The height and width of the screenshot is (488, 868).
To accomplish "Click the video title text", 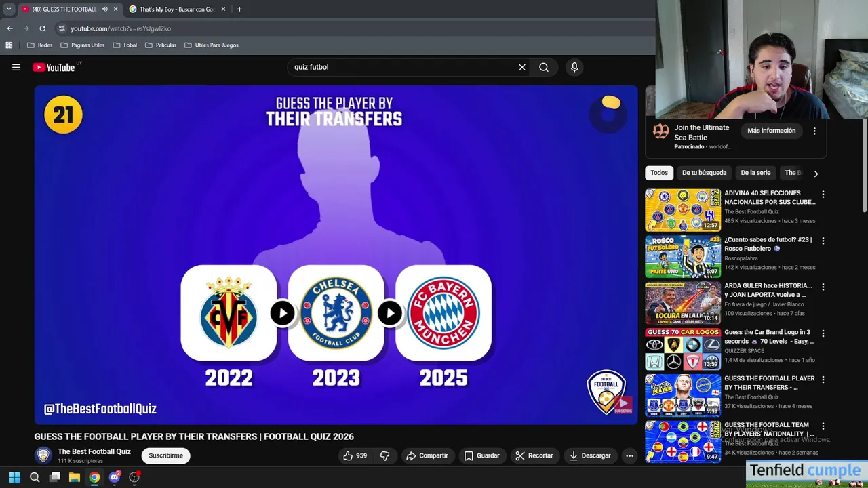I will pos(194,436).
